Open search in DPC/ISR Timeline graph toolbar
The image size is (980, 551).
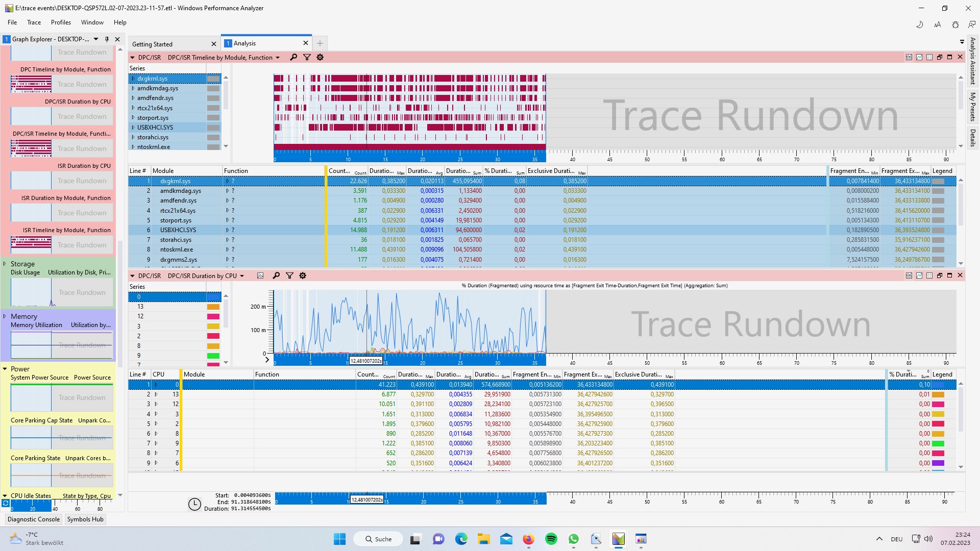pyautogui.click(x=293, y=58)
